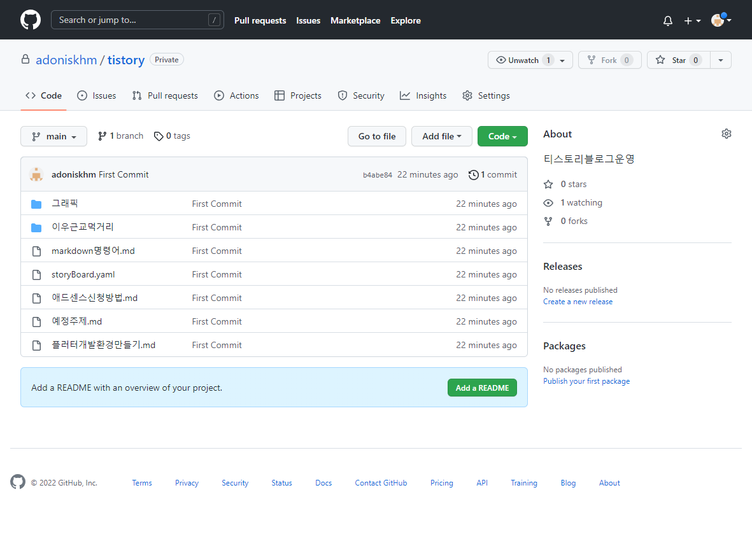
Task: Open Explore in top navigation
Action: (x=405, y=20)
